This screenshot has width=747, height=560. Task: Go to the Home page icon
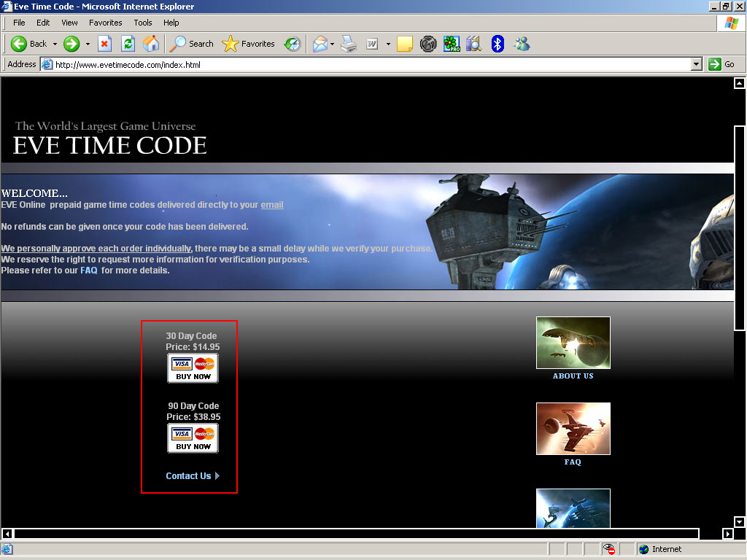[151, 44]
